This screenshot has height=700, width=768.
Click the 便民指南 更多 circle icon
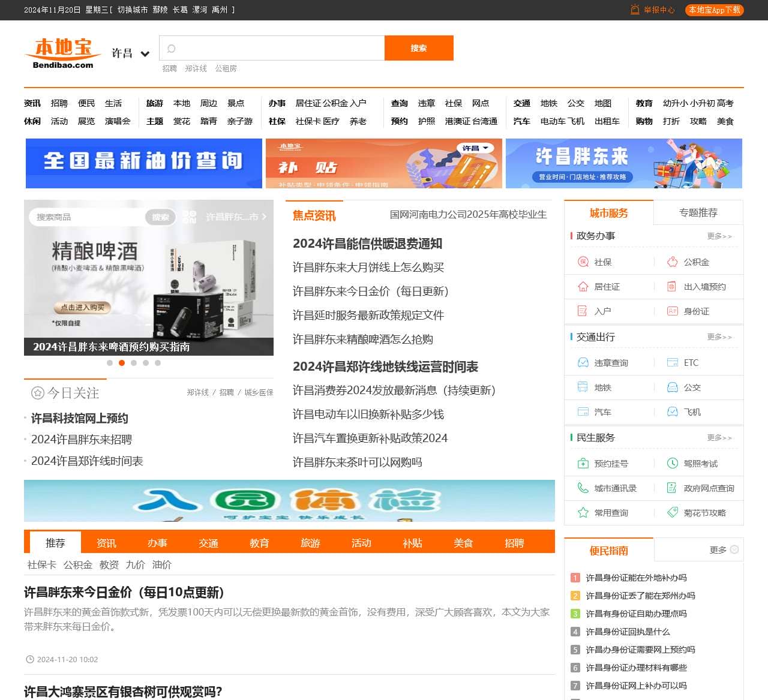[734, 549]
